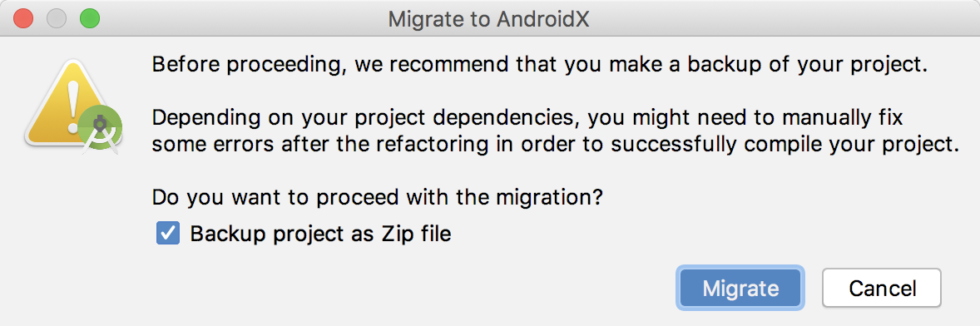The image size is (980, 326).
Task: Click the "Do you want to proceed" question text
Action: coord(378,199)
